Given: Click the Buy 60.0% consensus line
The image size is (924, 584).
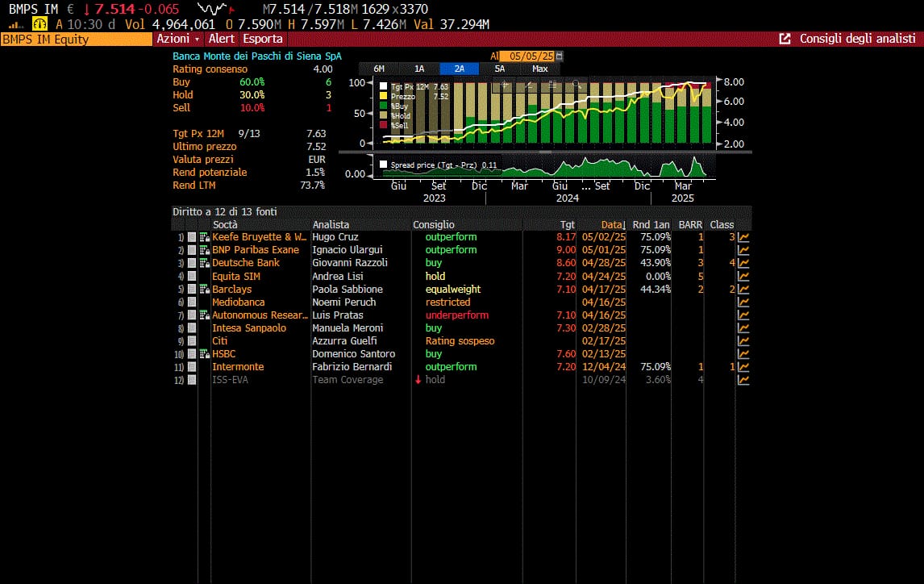Looking at the screenshot, I should click(x=252, y=82).
